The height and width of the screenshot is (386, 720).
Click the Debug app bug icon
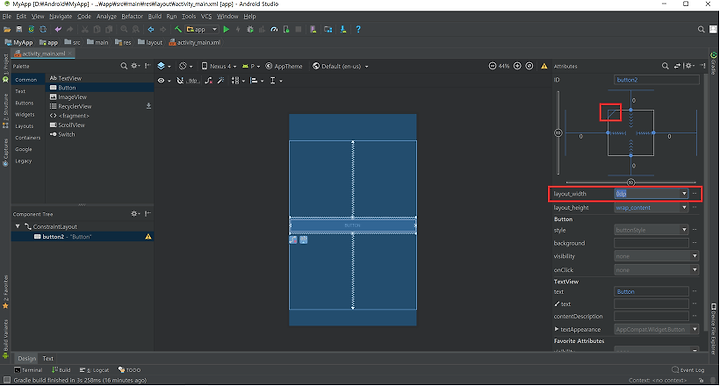pos(250,29)
